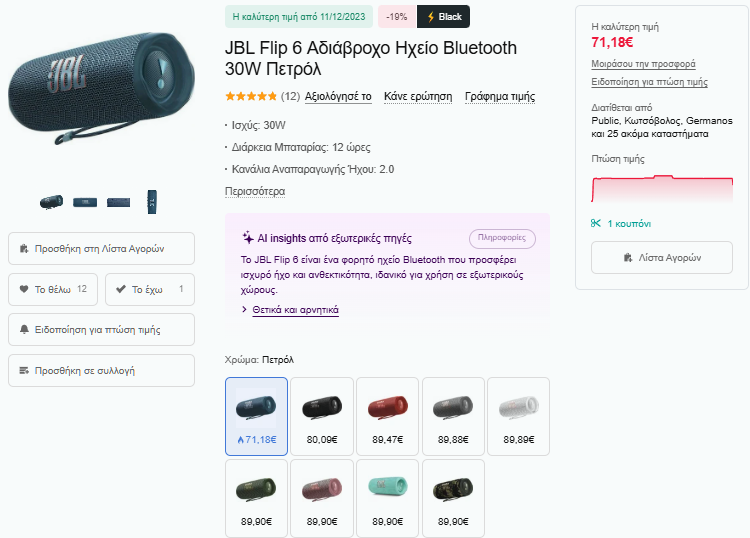Click Λίστα Αγορών button in price panel

pos(662,258)
